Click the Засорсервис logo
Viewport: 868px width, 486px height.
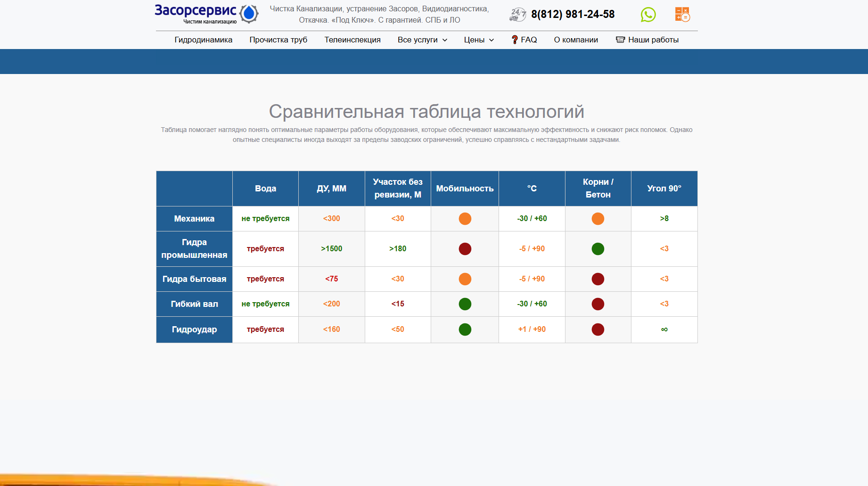click(x=206, y=14)
